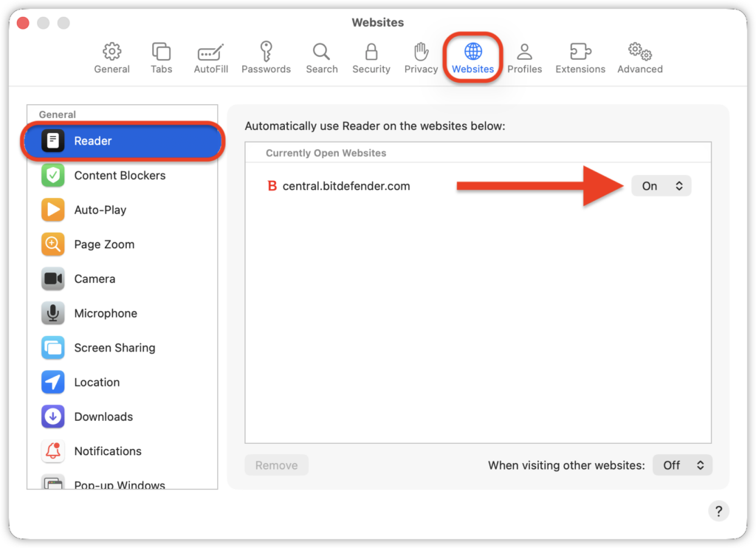Open the Tabs settings icon
Viewport: 756px width, 548px height.
coord(161,51)
